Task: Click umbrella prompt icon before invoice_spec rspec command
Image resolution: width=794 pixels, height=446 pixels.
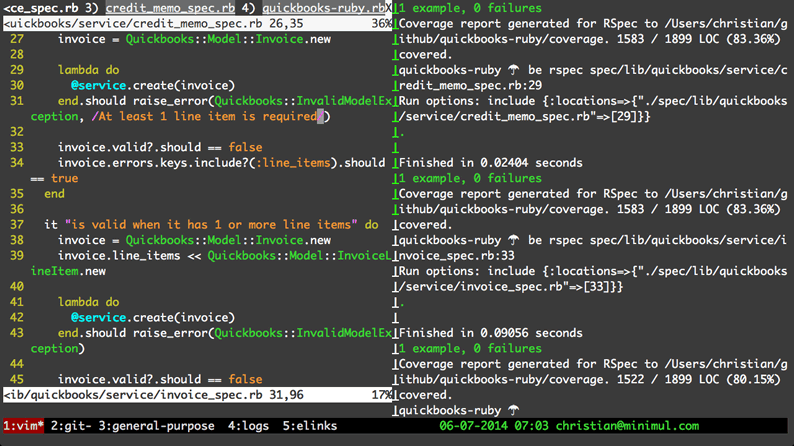Action: point(514,240)
